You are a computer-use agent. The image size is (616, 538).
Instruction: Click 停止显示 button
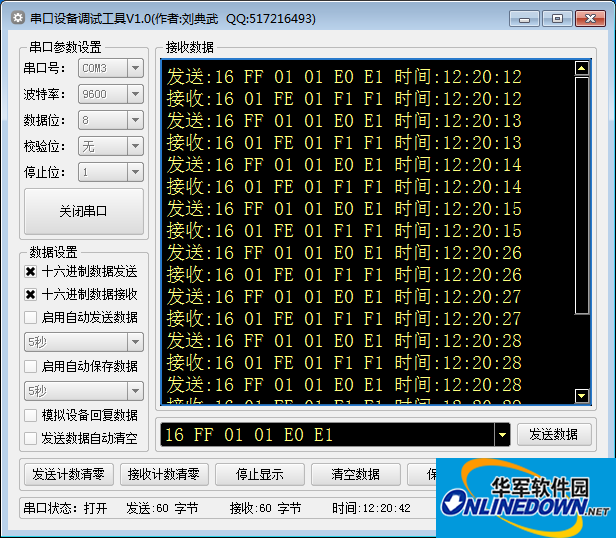click(260, 474)
